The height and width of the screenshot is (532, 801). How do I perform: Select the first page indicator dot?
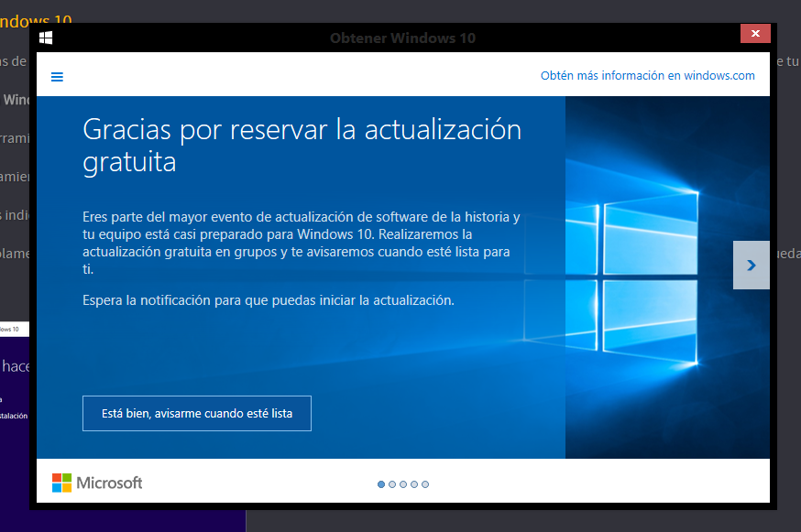pyautogui.click(x=381, y=484)
